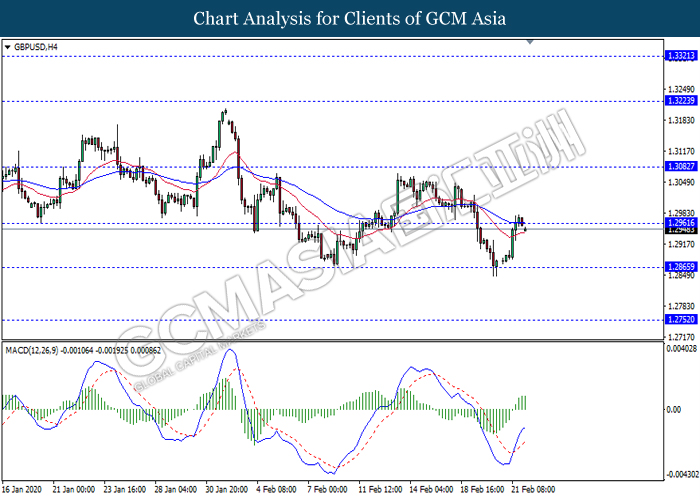Click the 30 Jan 20:00 time label

click(x=227, y=490)
